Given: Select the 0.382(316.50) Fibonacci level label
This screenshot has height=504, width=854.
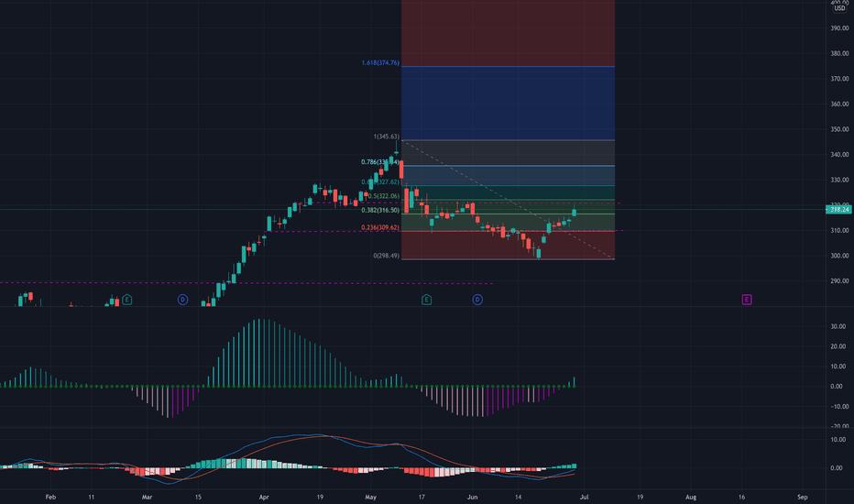Looking at the screenshot, I should pos(380,211).
